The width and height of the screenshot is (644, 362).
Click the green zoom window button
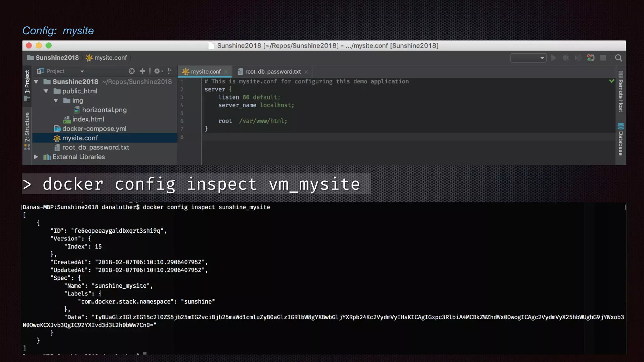(48, 46)
